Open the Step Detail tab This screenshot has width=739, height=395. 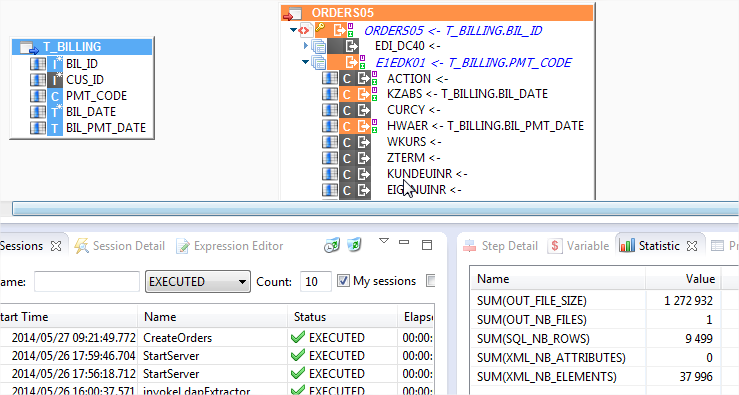[501, 246]
